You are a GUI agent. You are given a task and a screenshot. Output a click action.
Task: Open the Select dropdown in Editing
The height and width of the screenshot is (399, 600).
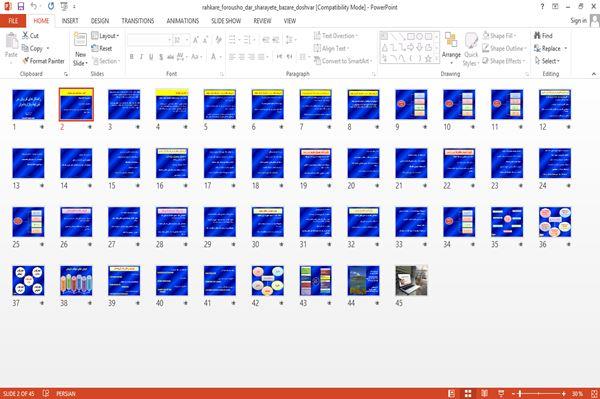pyautogui.click(x=548, y=61)
